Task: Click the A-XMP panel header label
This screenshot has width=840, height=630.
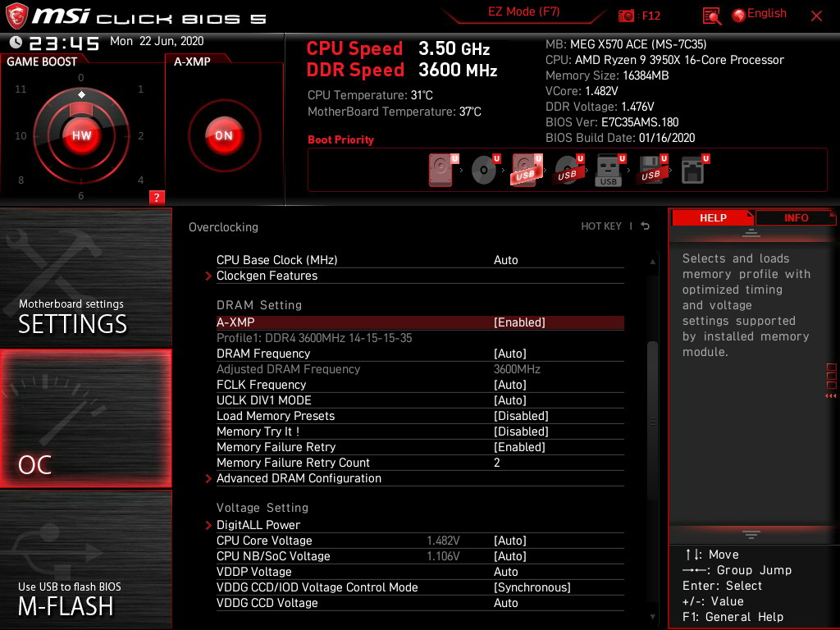Action: tap(192, 62)
